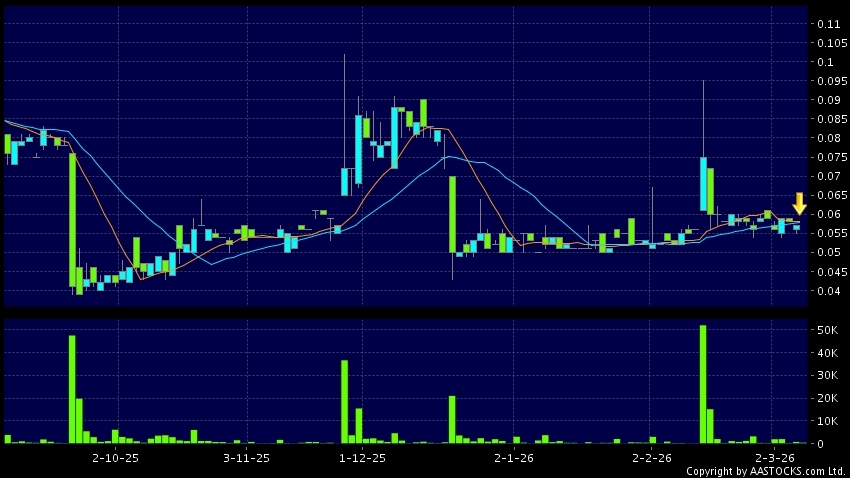This screenshot has width=850, height=478.
Task: Click the 2-2-26 date label
Action: click(x=652, y=457)
